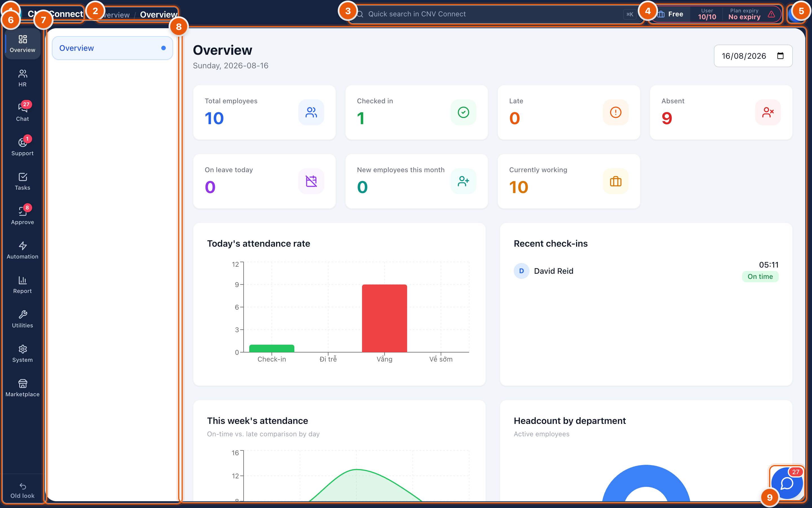Open the Approve section
This screenshot has height=508, width=812.
(23, 216)
